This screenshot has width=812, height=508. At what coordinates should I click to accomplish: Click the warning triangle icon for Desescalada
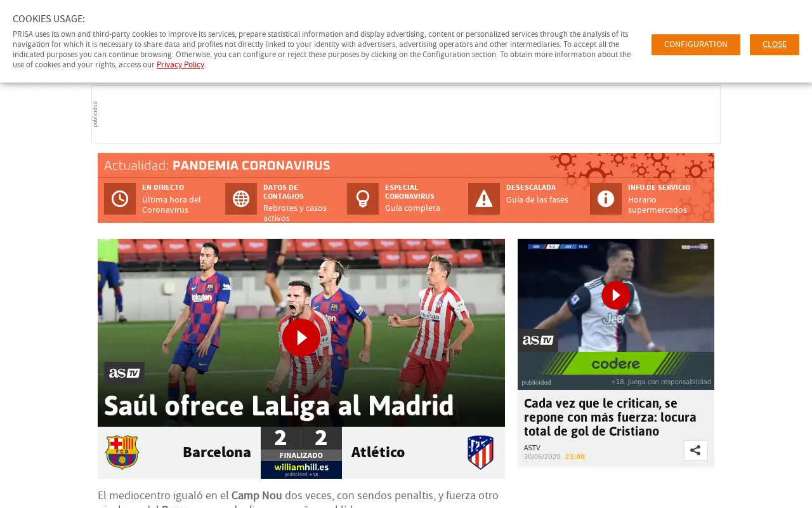(x=484, y=199)
